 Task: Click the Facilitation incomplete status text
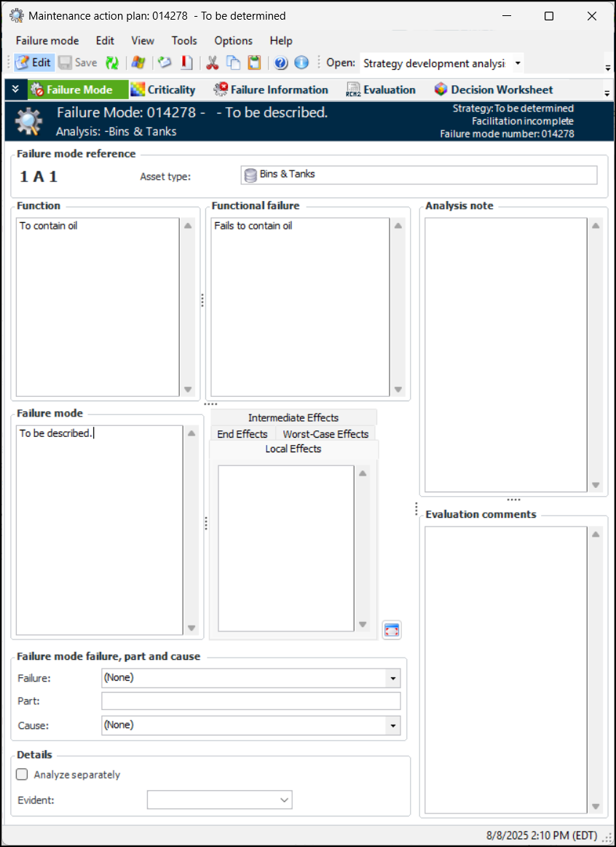coord(523,122)
